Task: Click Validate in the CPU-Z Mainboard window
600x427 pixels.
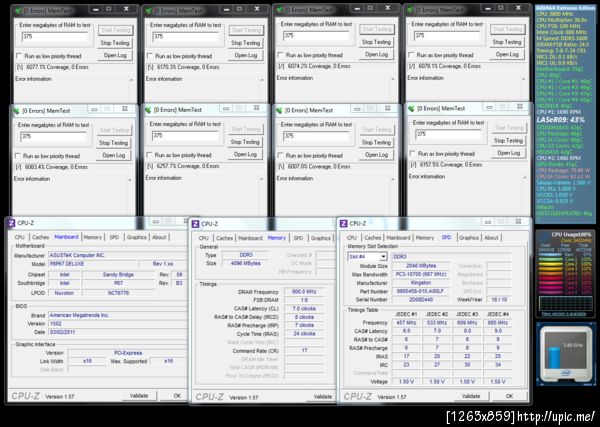Action: (x=139, y=396)
